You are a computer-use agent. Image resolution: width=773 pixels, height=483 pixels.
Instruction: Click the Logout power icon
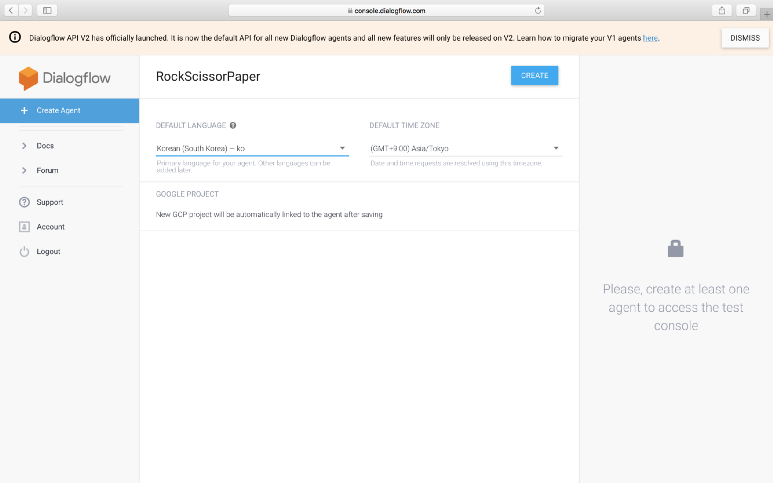pyautogui.click(x=24, y=252)
